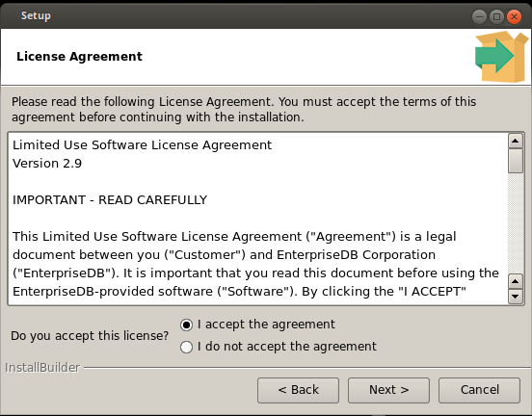The width and height of the screenshot is (532, 416).
Task: Select "I accept the agreement" radio button
Action: [186, 325]
